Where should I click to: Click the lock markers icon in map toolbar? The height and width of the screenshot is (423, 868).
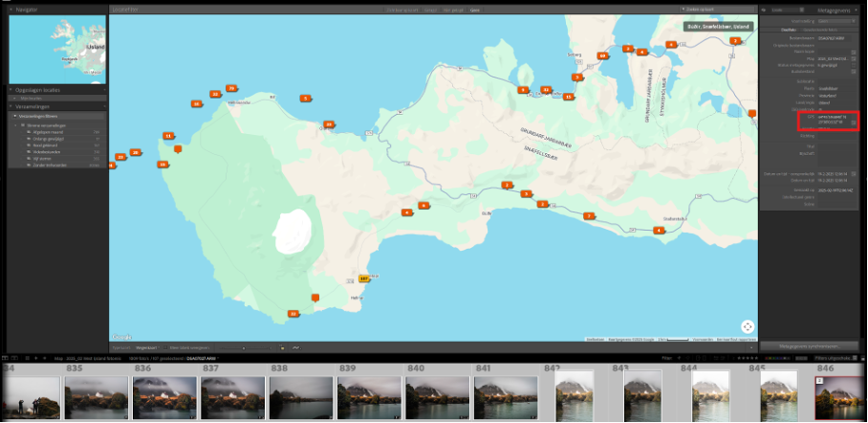click(x=282, y=347)
